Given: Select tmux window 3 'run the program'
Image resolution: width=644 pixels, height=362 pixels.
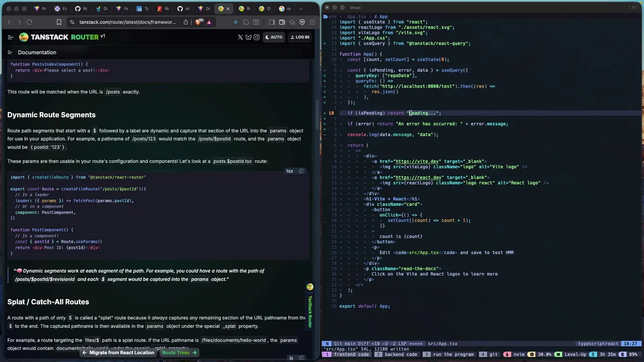Looking at the screenshot, I should coord(450,354).
